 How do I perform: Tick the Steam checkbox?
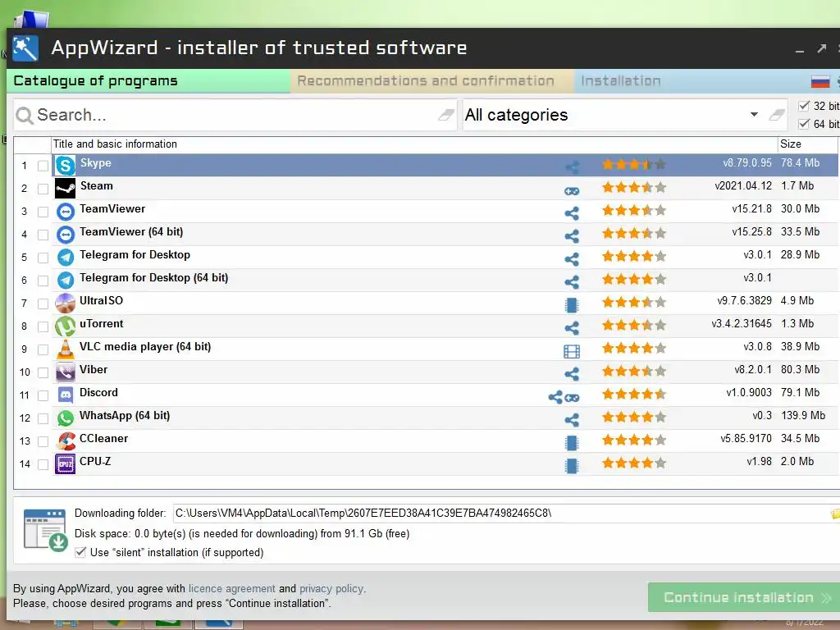tap(43, 189)
